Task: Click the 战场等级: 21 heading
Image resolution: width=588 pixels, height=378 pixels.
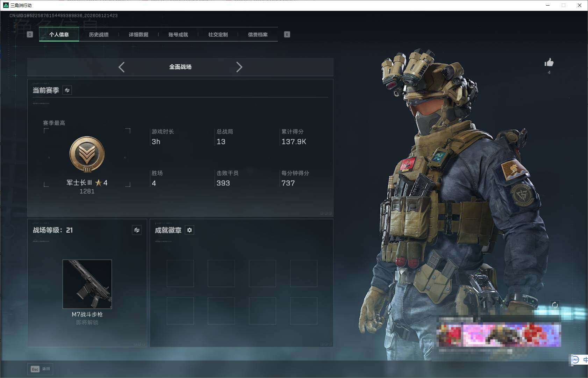Action: pos(53,230)
